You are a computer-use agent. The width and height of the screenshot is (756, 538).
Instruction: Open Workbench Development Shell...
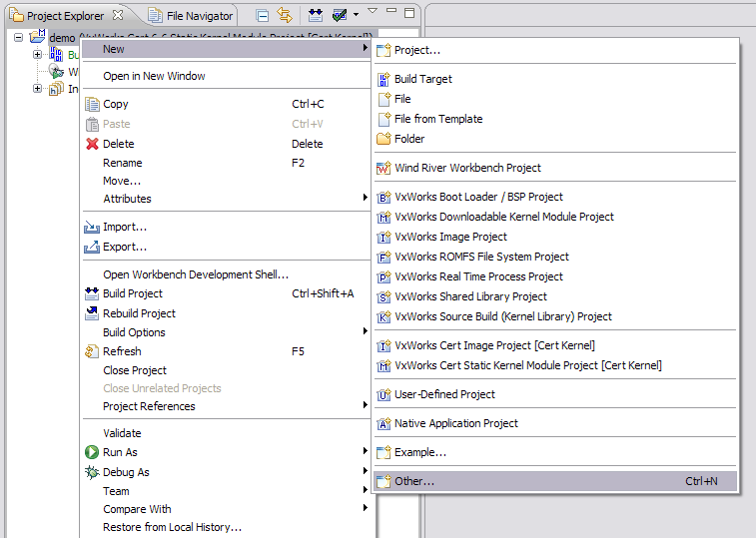196,274
